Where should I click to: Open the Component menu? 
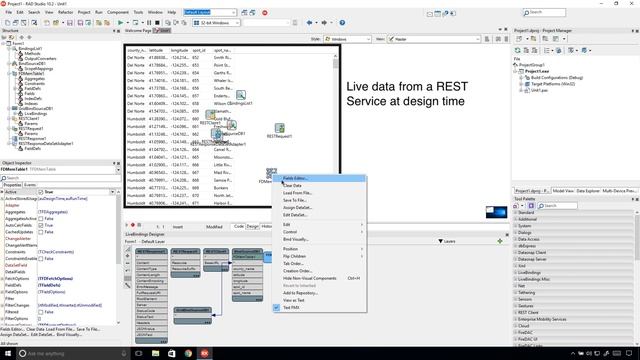point(118,12)
